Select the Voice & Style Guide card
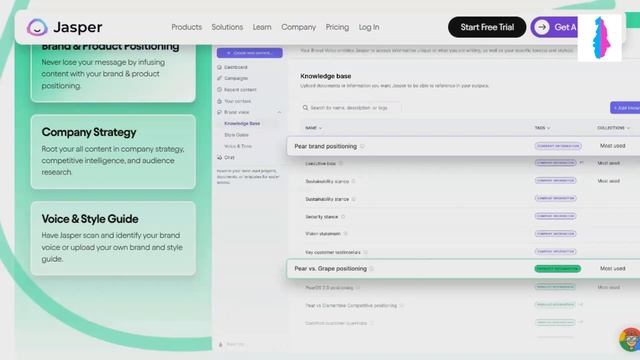Viewport: 640px width, 360px height. tap(113, 238)
